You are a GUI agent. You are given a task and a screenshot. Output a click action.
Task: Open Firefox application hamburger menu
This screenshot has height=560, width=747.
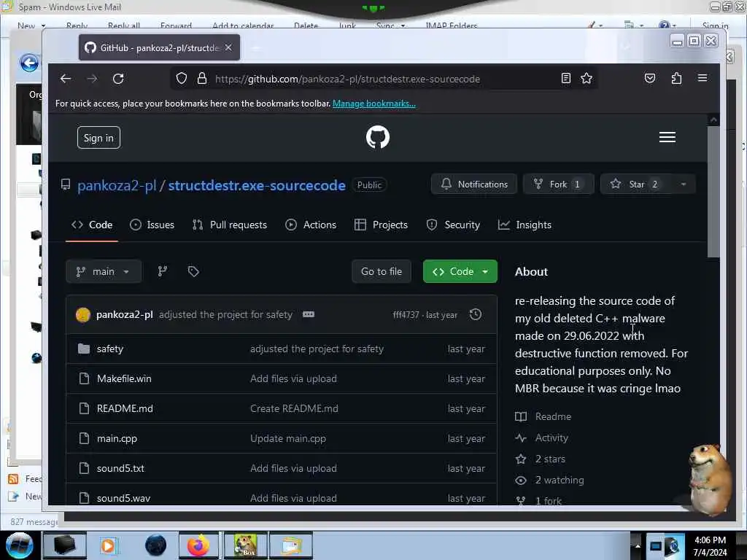[x=703, y=78]
